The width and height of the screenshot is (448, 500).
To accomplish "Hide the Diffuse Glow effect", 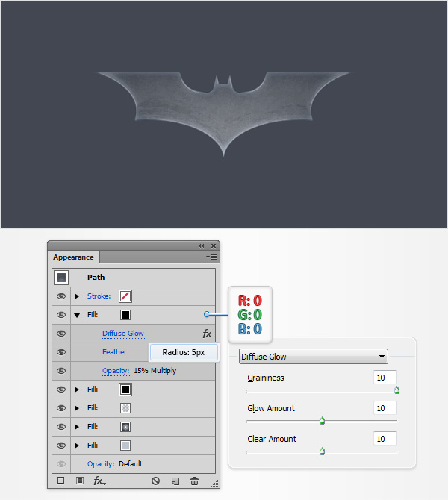I will [61, 334].
